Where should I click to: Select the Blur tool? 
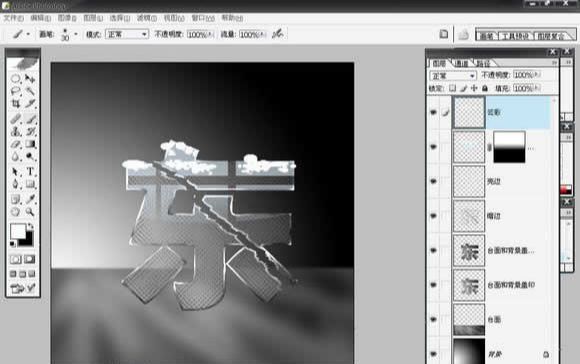click(15, 156)
